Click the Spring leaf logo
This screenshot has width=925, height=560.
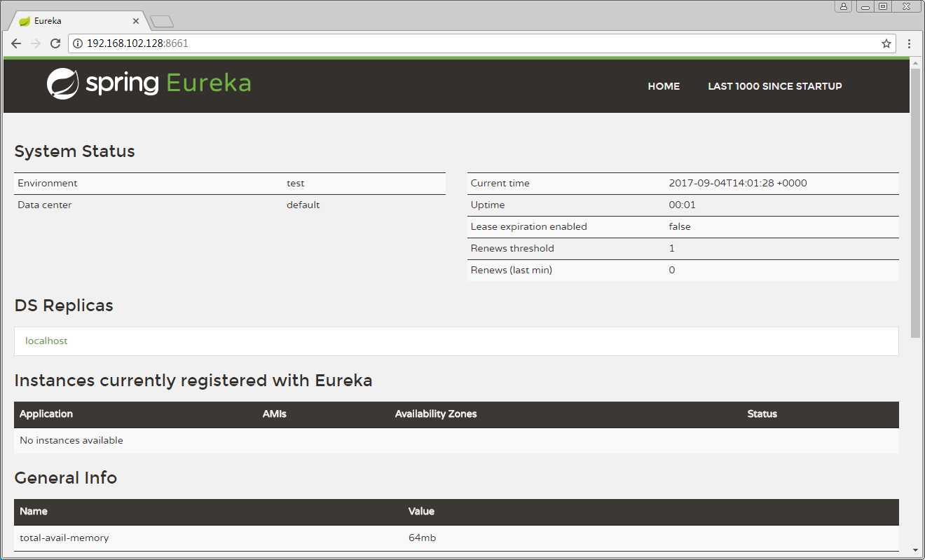(62, 84)
